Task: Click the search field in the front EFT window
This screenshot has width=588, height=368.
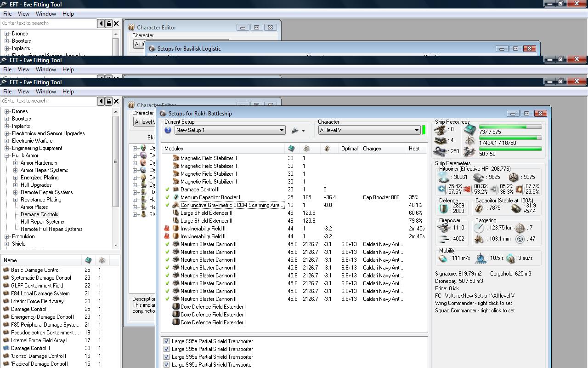Action: point(49,101)
